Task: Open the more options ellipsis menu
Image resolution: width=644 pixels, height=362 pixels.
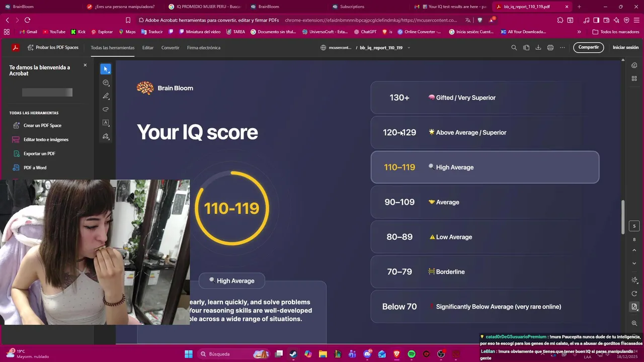Action: 562,48
